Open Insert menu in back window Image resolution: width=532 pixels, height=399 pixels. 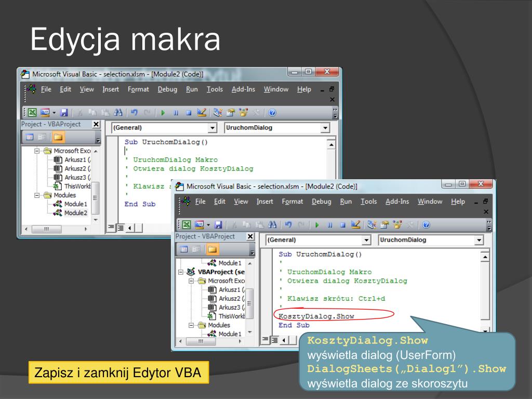(111, 89)
